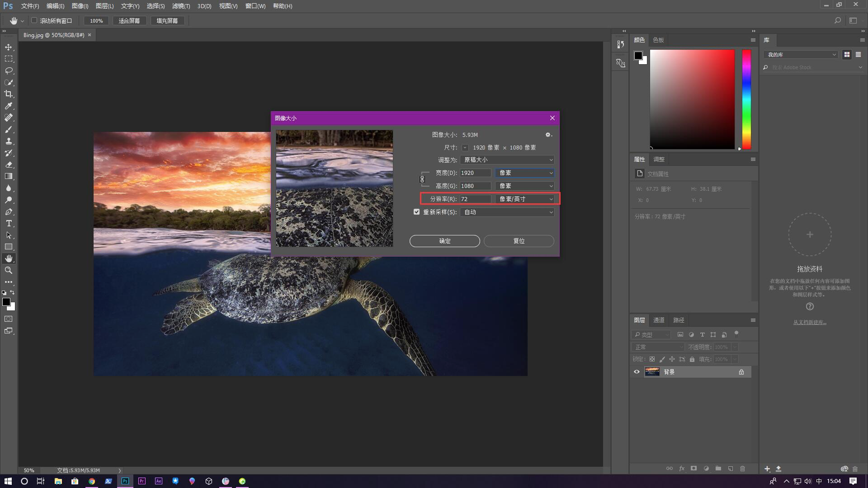The image size is (868, 488).
Task: Select the Crop tool
Action: click(x=9, y=94)
